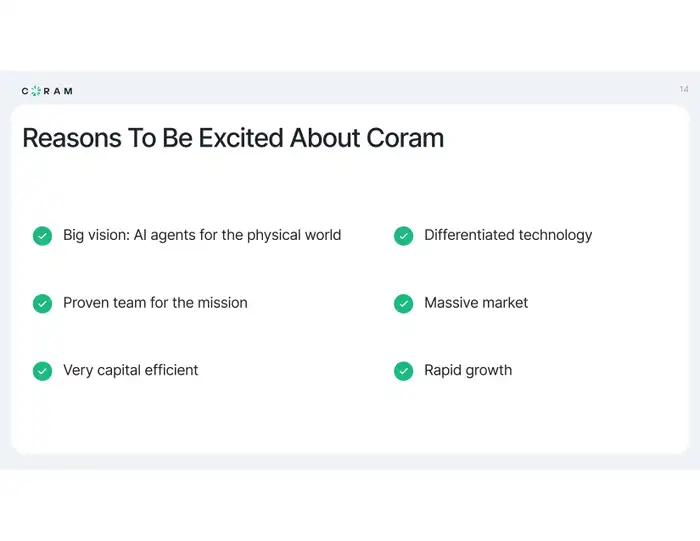The height and width of the screenshot is (541, 700).
Task: Click the Rapid growth text
Action: pyautogui.click(x=468, y=370)
